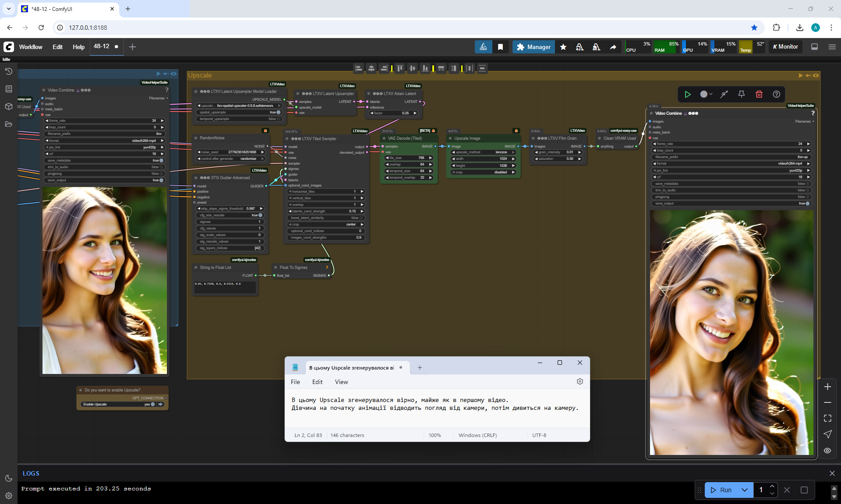The height and width of the screenshot is (504, 841).
Task: Click the noise_seed field in RandomNoise
Action: click(x=231, y=152)
